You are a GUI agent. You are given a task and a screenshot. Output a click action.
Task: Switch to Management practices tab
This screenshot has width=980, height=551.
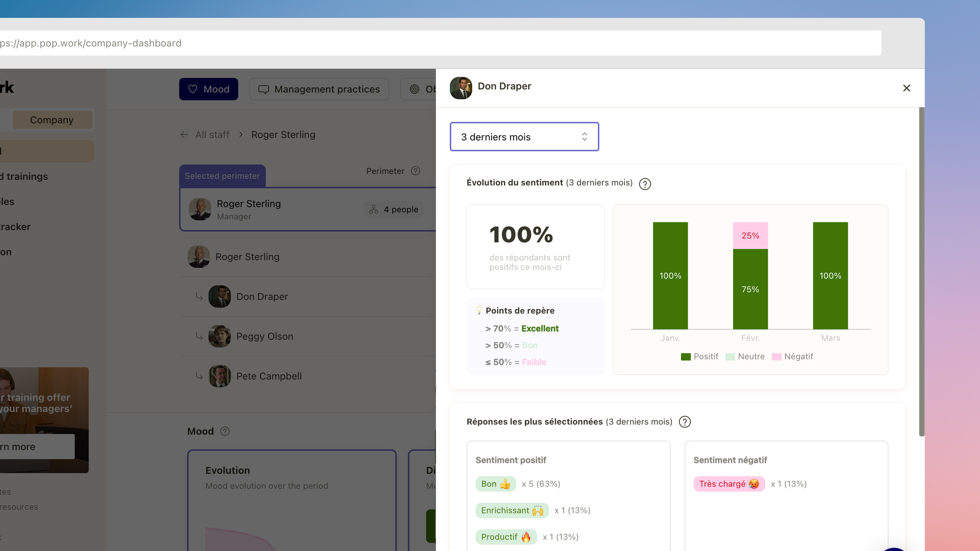(319, 89)
